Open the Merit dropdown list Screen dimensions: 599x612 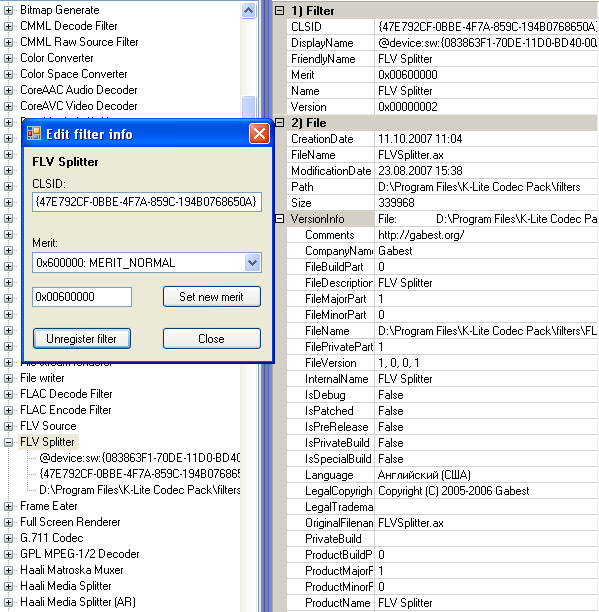point(253,263)
